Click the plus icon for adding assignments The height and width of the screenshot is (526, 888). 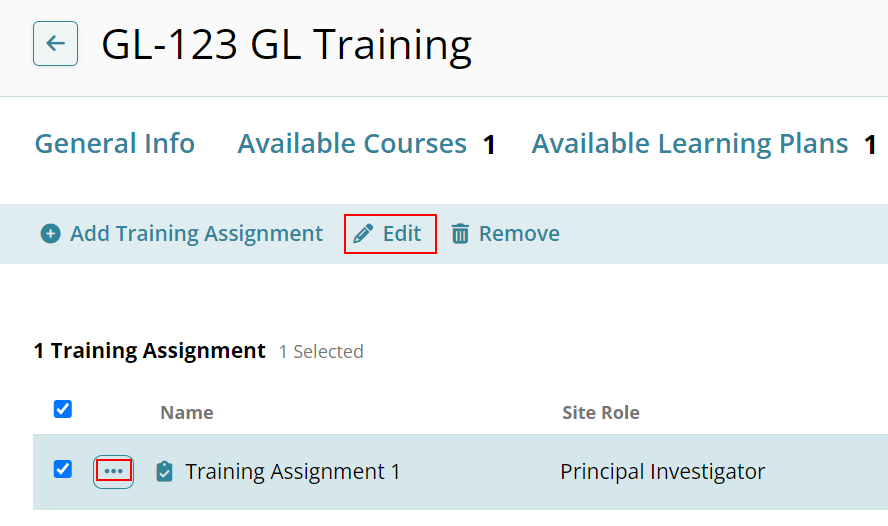pyautogui.click(x=50, y=233)
